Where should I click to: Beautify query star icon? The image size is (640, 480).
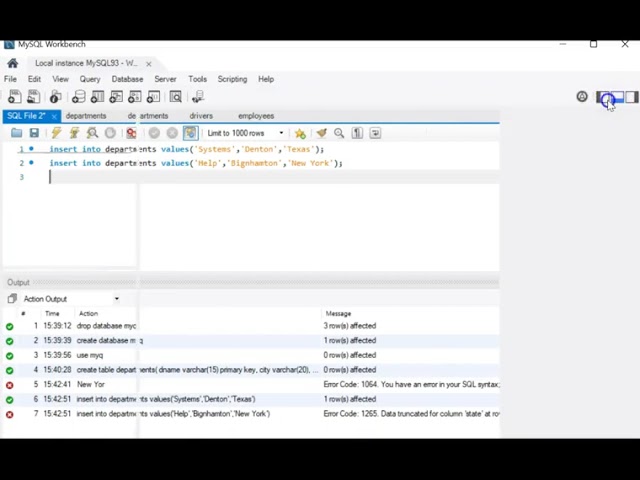(300, 133)
